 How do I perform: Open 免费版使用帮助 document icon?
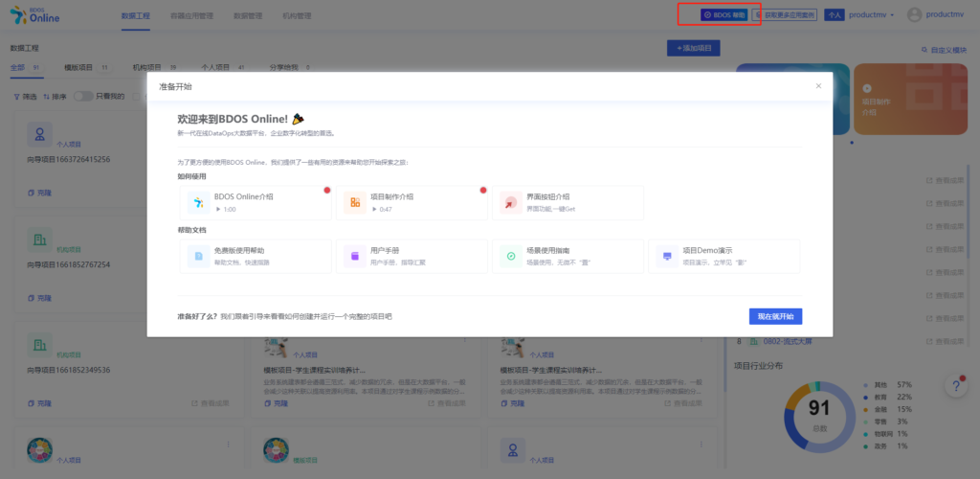(198, 257)
